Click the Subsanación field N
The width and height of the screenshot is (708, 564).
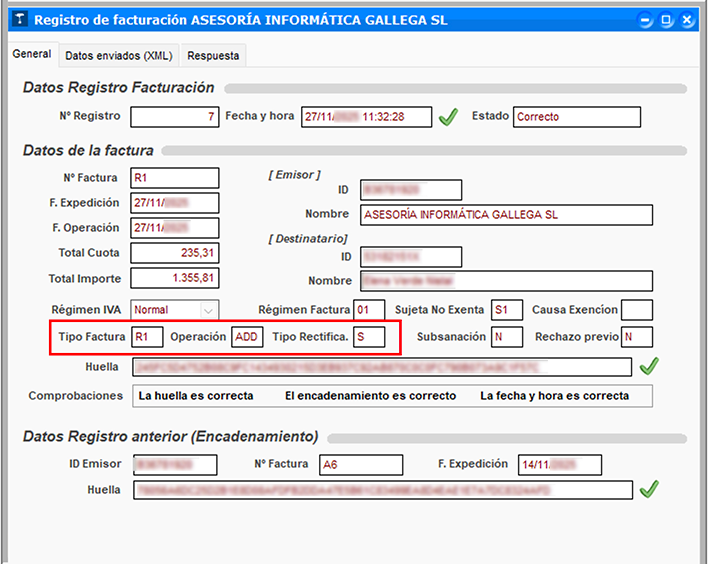pyautogui.click(x=507, y=337)
